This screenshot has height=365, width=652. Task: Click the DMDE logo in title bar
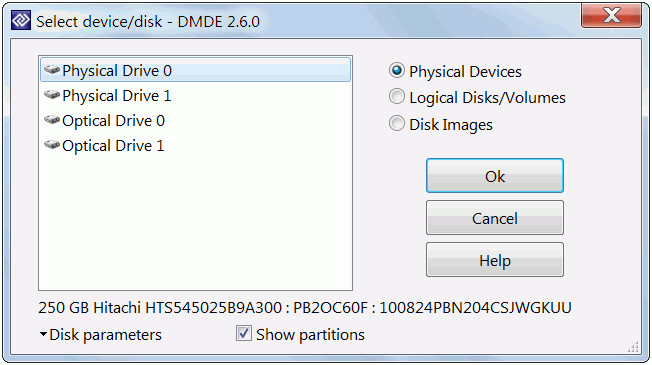(x=21, y=20)
